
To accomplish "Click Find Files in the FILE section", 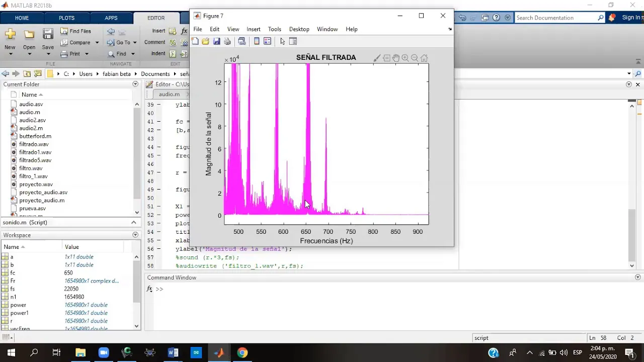I will 76,31.
